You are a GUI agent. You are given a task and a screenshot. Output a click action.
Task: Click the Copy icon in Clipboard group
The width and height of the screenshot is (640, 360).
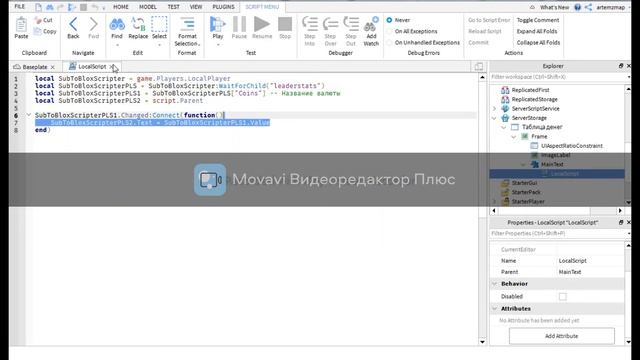(x=38, y=31)
